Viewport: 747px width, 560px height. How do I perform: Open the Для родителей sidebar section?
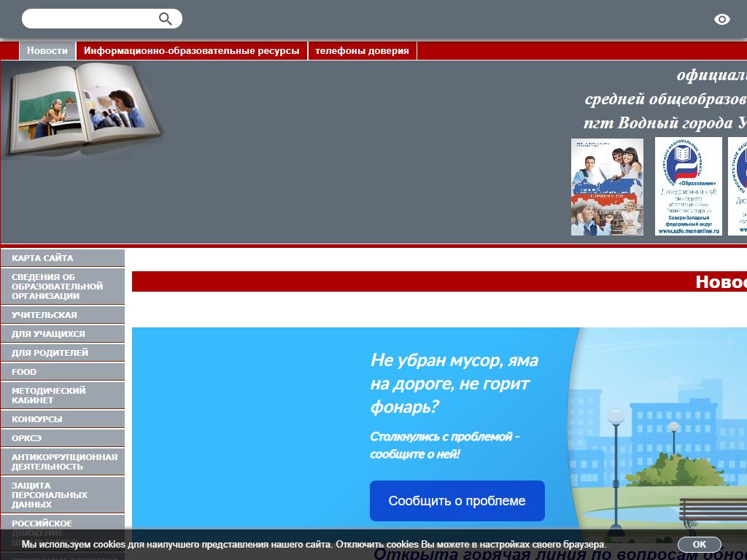(x=63, y=353)
